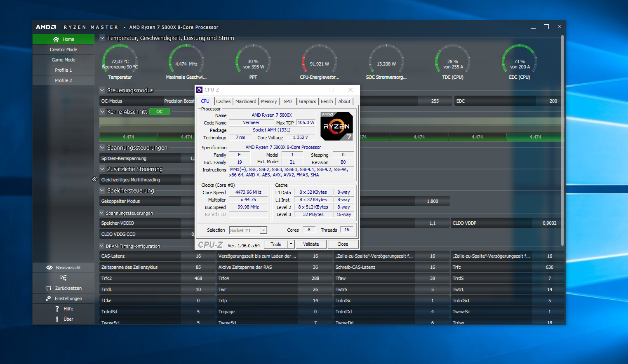Click the Ryzen Master vertical scrollbar
The height and width of the screenshot is (364, 628).
click(x=562, y=140)
